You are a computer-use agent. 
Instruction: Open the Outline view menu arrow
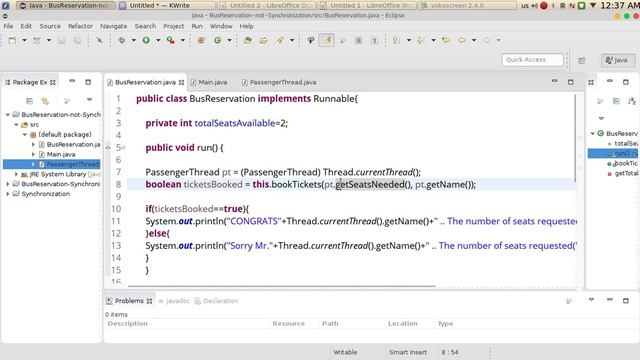click(x=601, y=118)
